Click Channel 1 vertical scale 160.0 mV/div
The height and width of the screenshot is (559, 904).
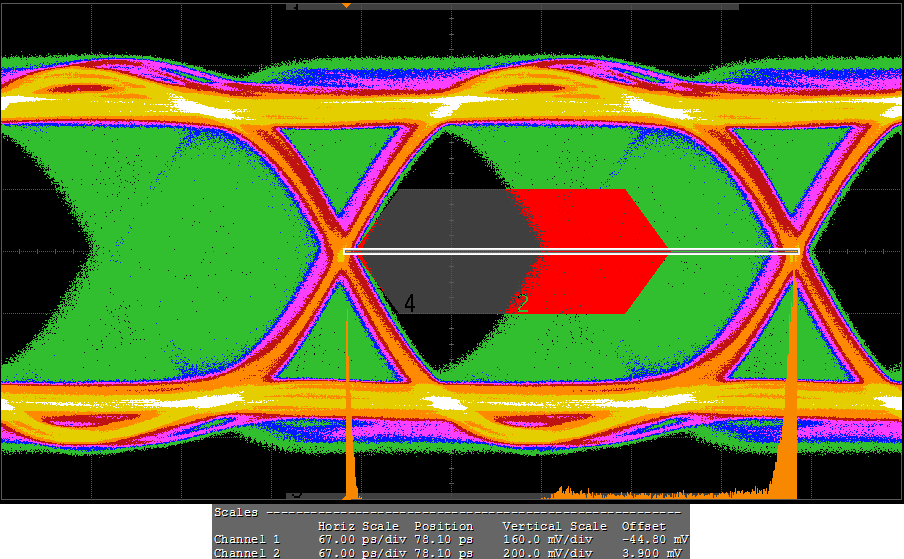pos(548,539)
